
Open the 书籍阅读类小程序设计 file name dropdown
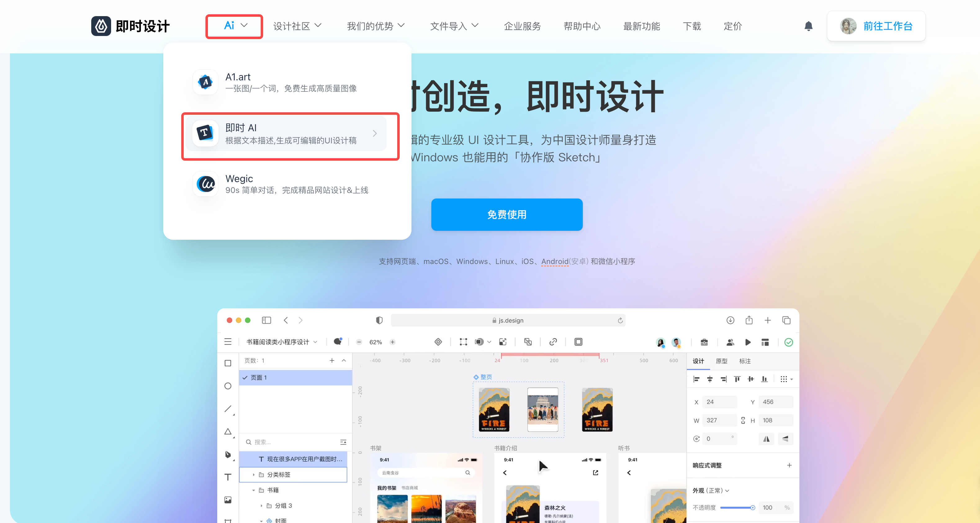pos(282,342)
